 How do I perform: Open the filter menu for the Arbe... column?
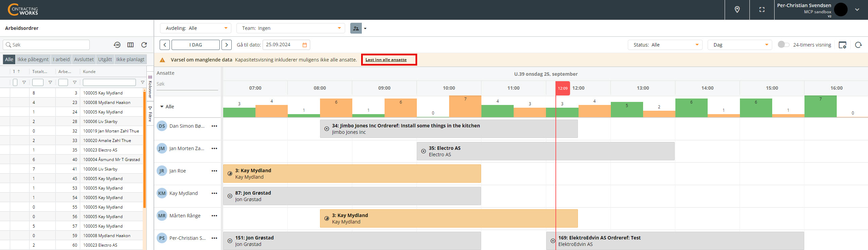[74, 83]
